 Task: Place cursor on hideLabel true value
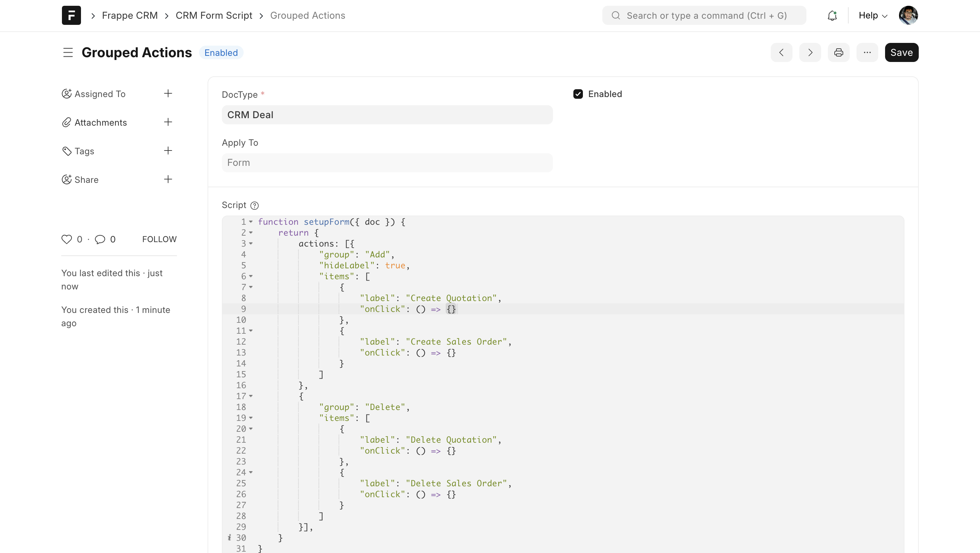point(395,265)
